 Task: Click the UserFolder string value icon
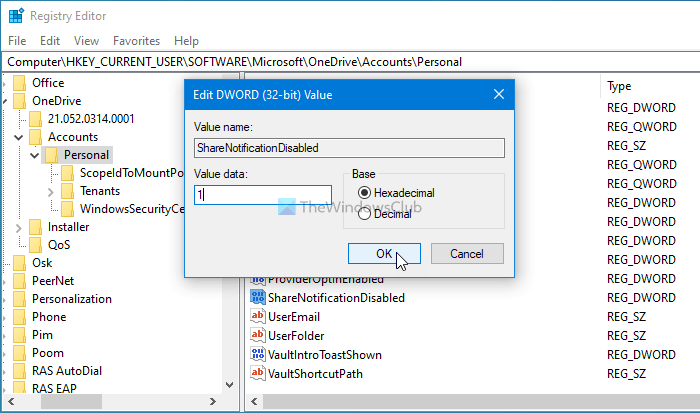pos(258,335)
